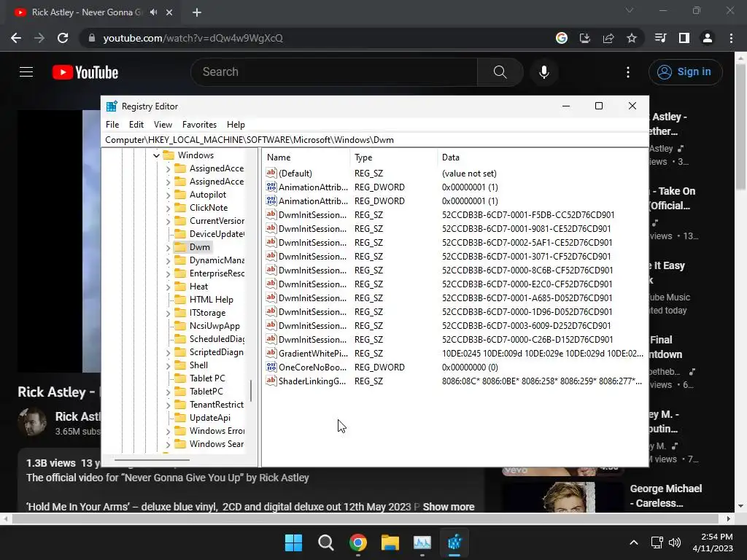Select the NcsiUwpApp key
The width and height of the screenshot is (747, 560).
coord(214,326)
